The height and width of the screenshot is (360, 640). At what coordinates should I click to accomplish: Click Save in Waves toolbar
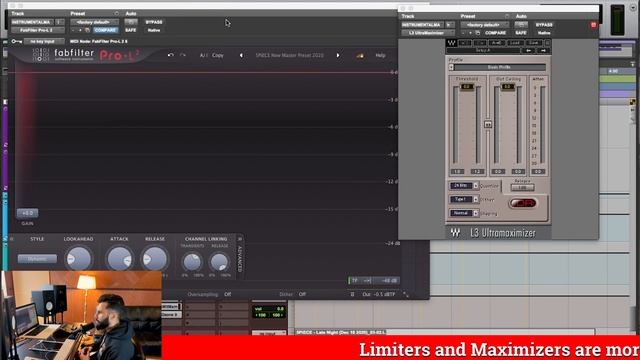tap(533, 42)
